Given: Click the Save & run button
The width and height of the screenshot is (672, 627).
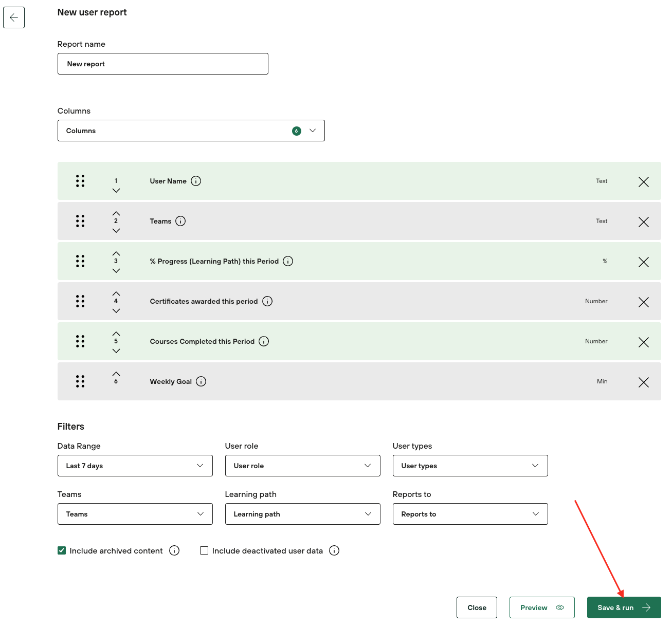Looking at the screenshot, I should 624,607.
